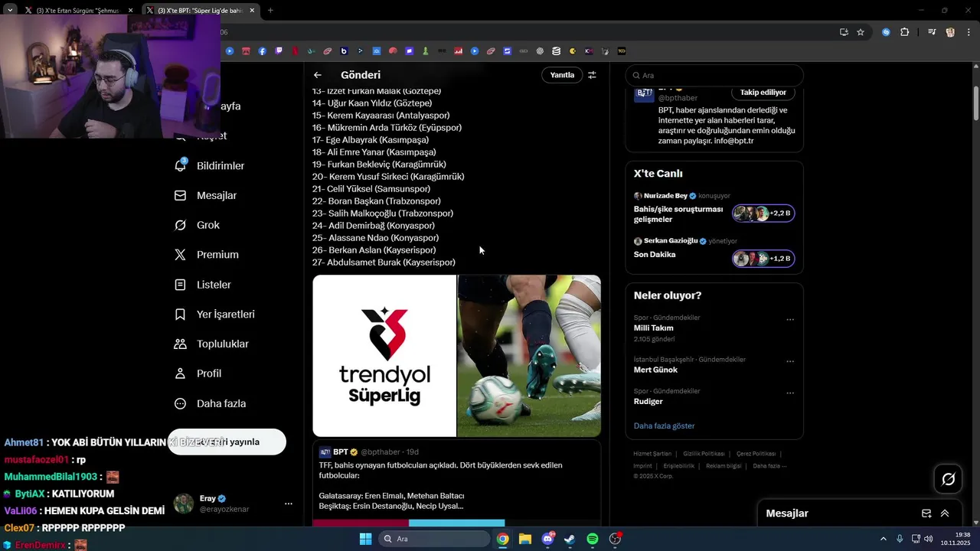
Task: Open Rudiger trending topic
Action: pos(648,402)
